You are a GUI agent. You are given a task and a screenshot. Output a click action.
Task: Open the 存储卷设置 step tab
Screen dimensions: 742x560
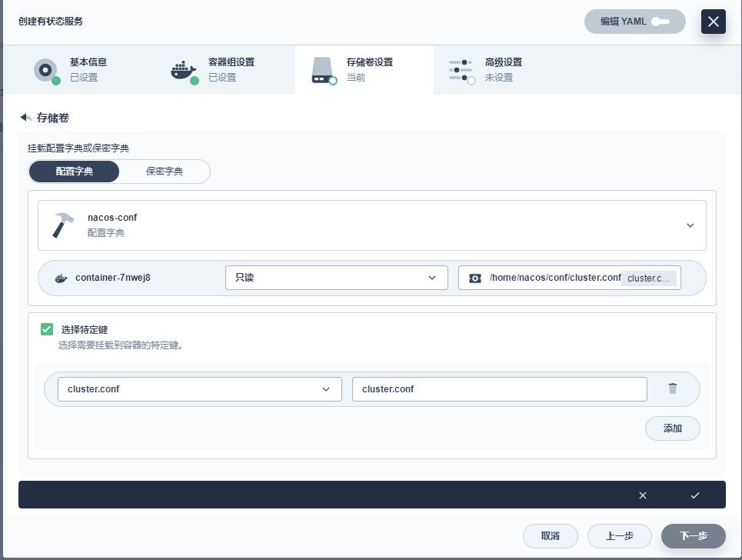pos(364,69)
